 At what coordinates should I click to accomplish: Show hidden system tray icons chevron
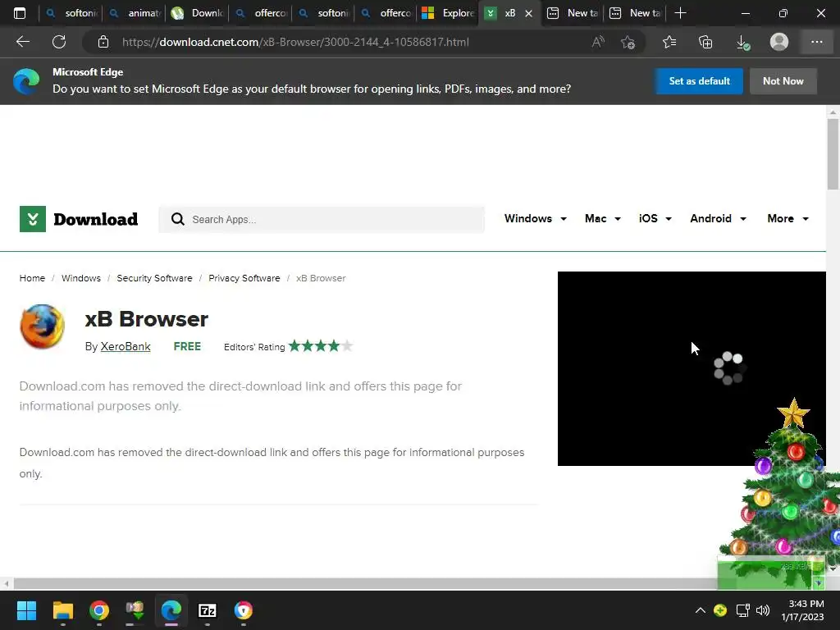tap(701, 610)
